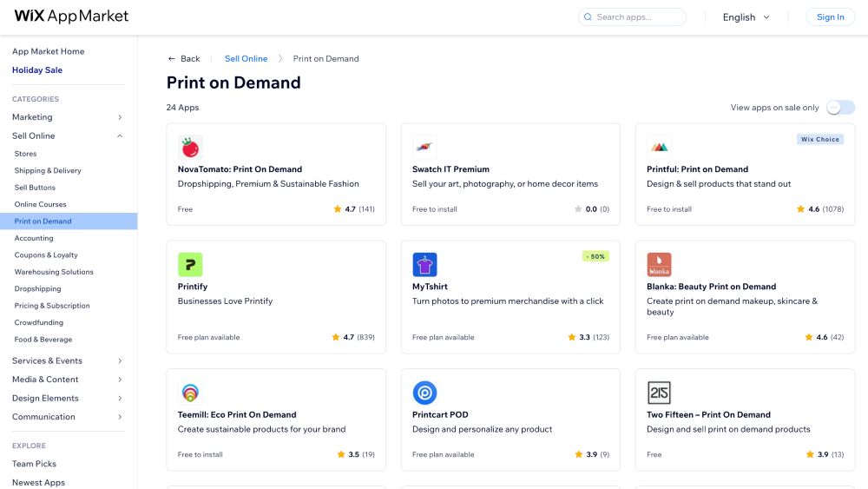This screenshot has width=868, height=489.
Task: Click the Blanka app icon
Action: pyautogui.click(x=659, y=265)
